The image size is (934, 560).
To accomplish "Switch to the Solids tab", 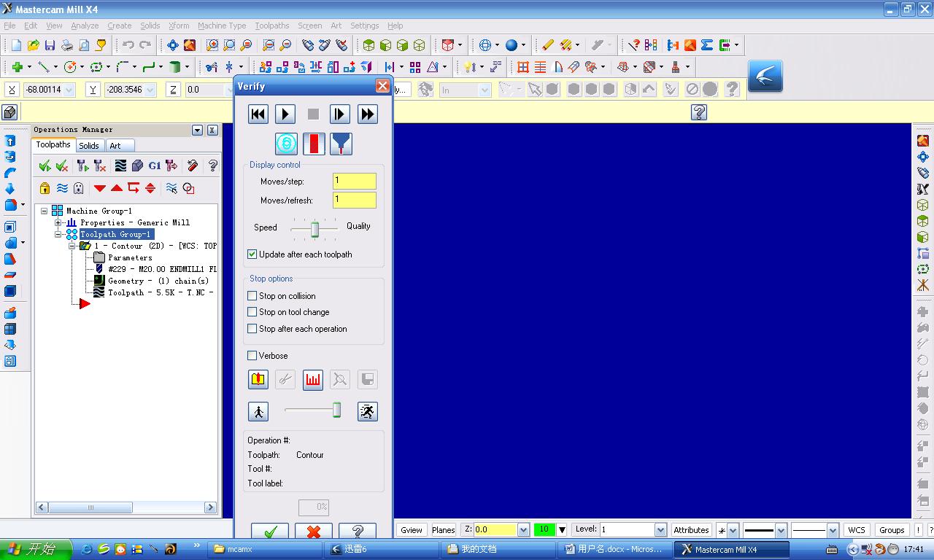I will coord(89,146).
